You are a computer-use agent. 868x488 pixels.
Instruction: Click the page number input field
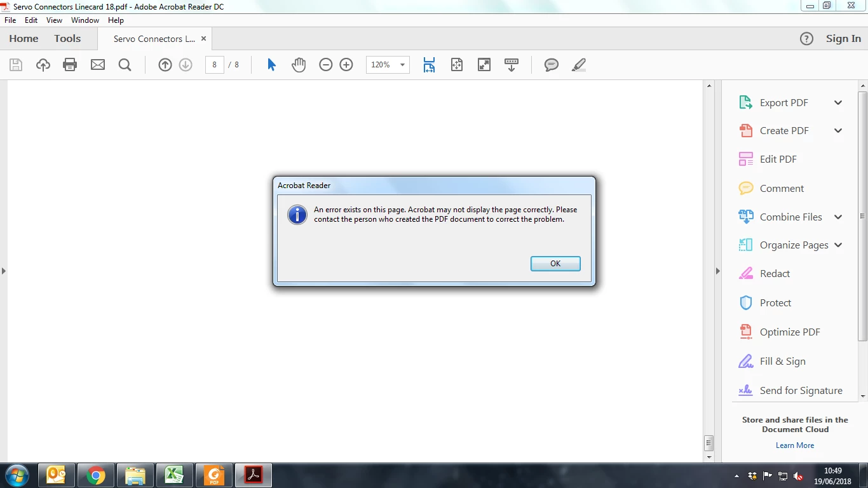pos(215,65)
